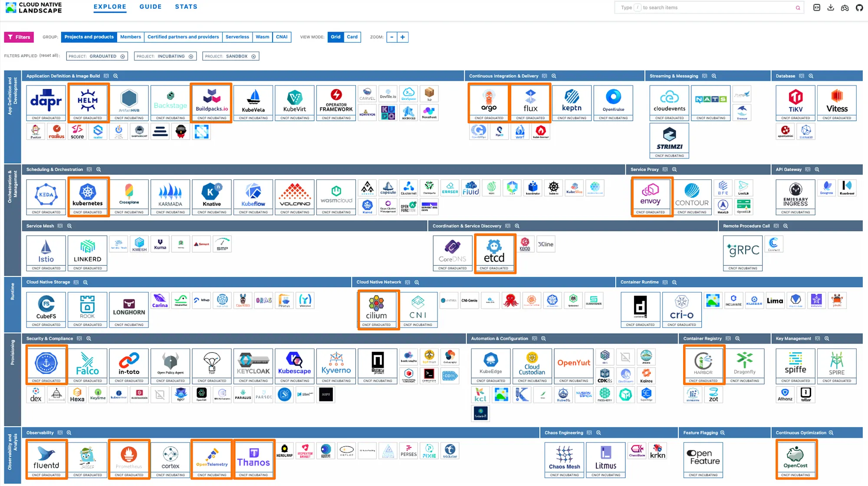This screenshot has width=868, height=486.
Task: Click the Litmus project logo
Action: [606, 460]
